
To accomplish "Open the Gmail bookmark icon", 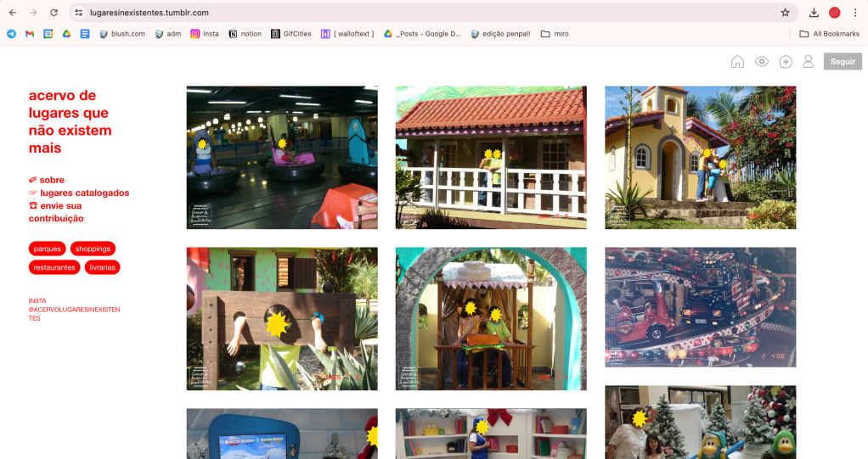I will click(30, 34).
